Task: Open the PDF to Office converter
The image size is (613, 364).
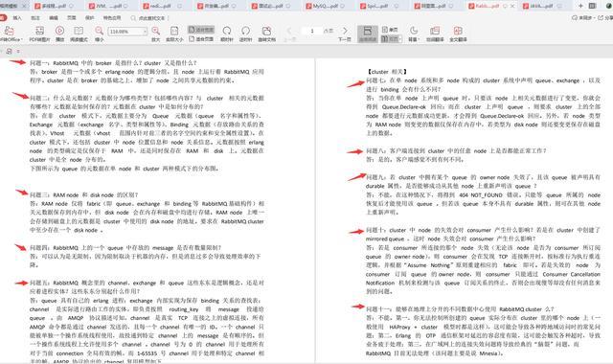Action: click(10, 34)
